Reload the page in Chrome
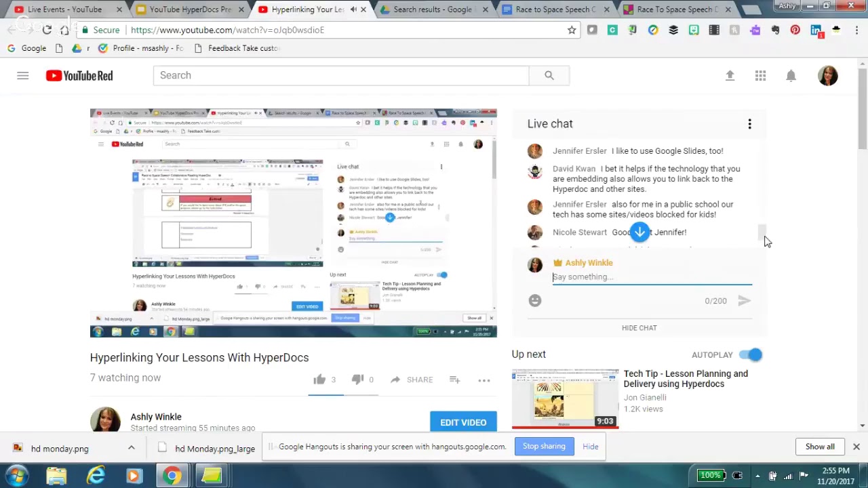Screen dimensions: 868x488 coord(47,30)
